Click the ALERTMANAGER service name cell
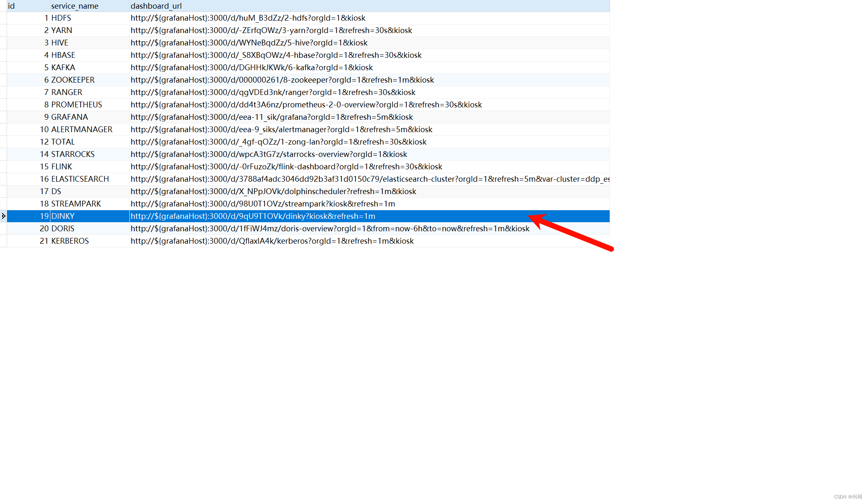Image resolution: width=868 pixels, height=503 pixels. coord(82,130)
